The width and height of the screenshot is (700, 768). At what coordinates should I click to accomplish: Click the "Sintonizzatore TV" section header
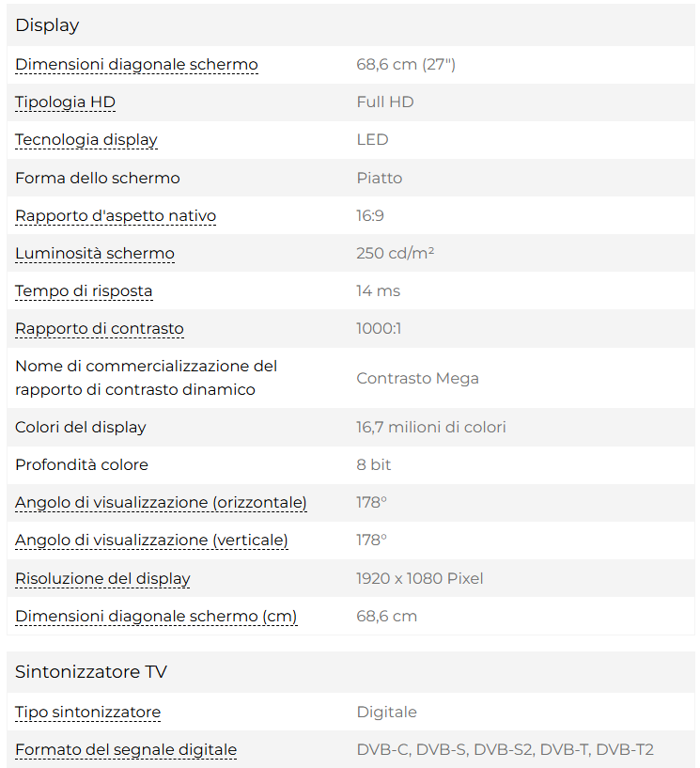coord(91,672)
